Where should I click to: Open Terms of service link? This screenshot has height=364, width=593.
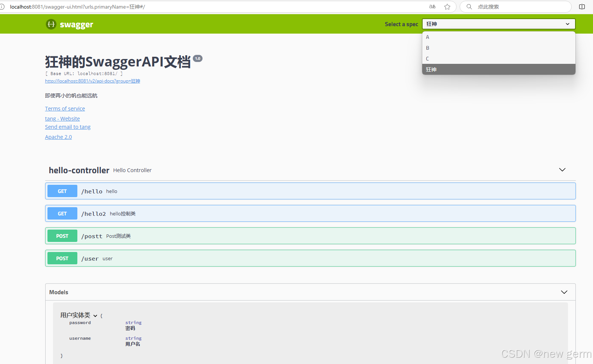(65, 109)
